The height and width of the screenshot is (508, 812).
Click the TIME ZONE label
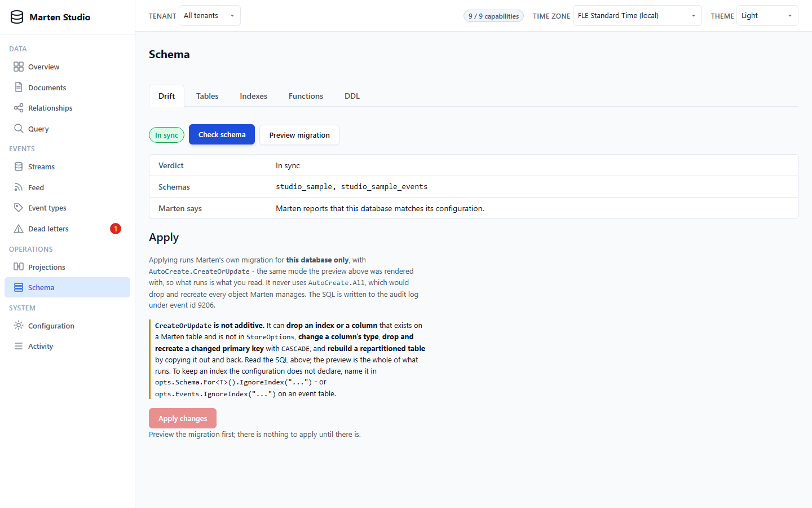[551, 16]
